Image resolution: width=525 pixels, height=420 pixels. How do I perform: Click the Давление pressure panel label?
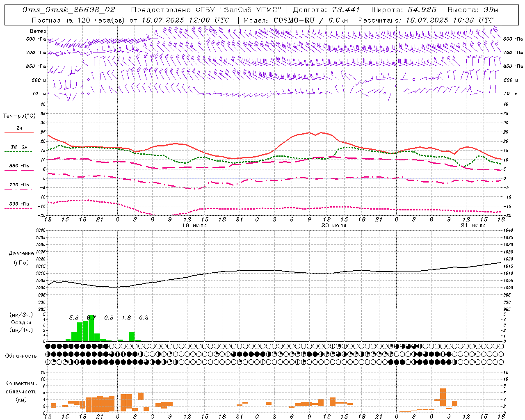point(21,253)
